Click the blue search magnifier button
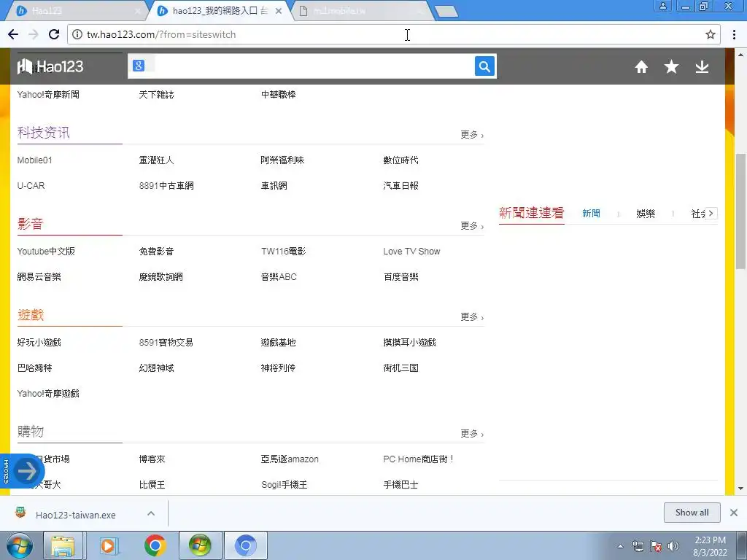Screen dimensions: 747x560 pyautogui.click(x=484, y=66)
